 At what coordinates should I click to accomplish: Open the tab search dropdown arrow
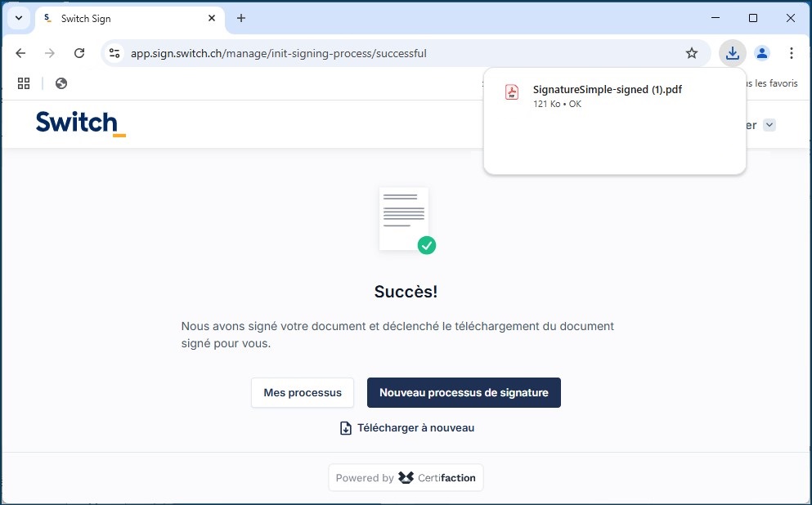(x=18, y=18)
